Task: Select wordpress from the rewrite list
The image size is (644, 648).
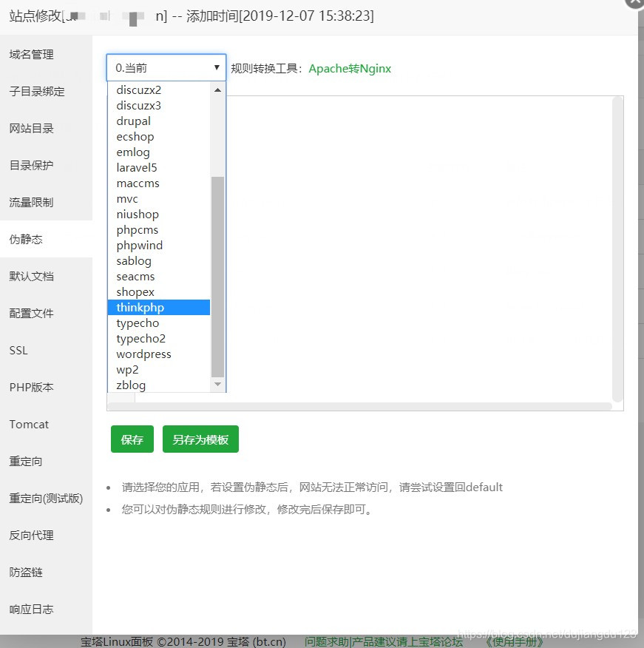Action: click(143, 354)
